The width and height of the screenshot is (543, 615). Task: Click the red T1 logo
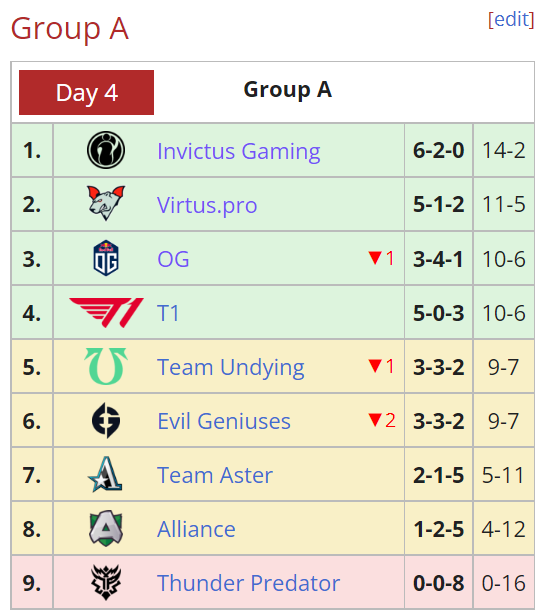(106, 313)
